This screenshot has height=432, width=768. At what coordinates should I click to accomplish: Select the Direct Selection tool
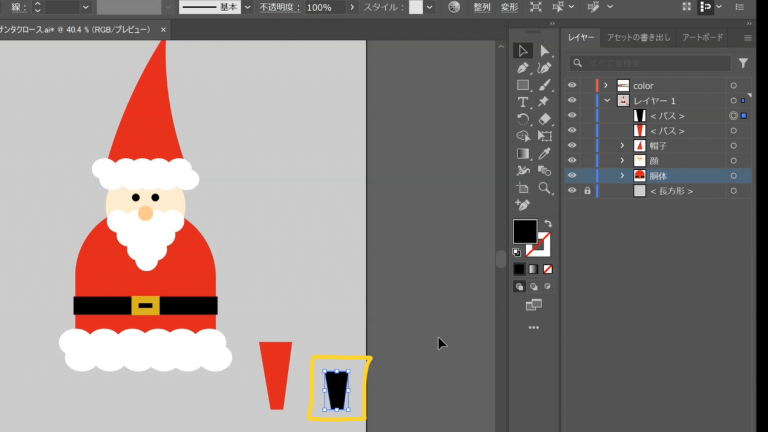544,51
